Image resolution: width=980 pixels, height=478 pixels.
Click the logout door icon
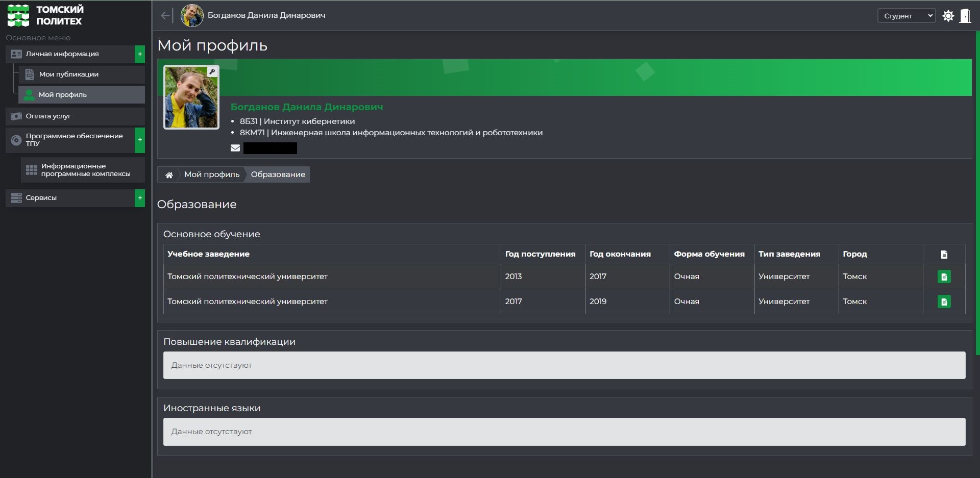point(965,16)
